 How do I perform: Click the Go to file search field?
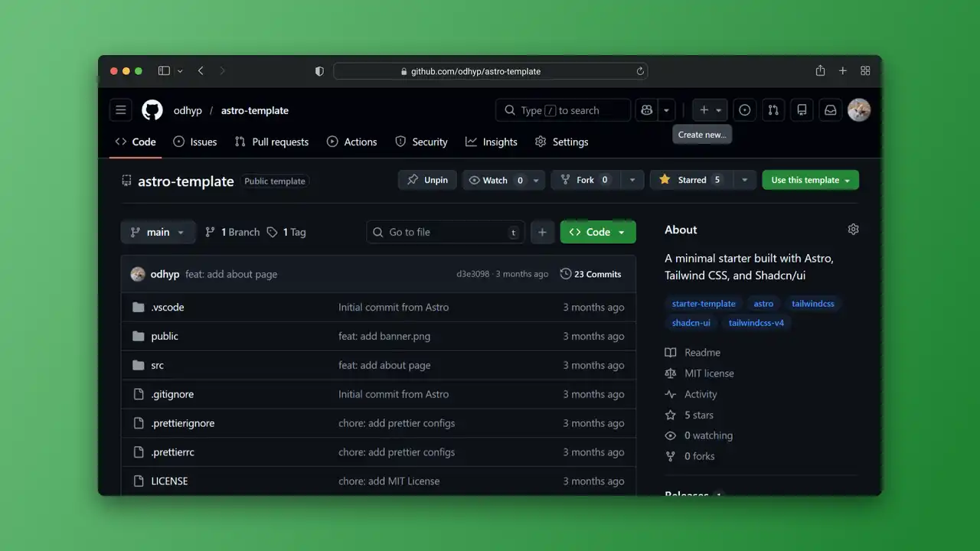[446, 232]
